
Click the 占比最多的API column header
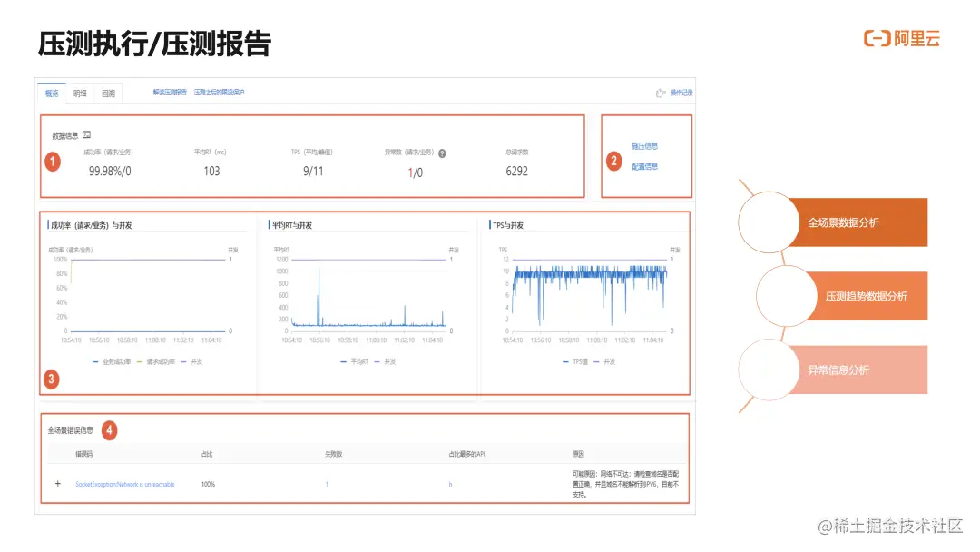click(x=466, y=455)
